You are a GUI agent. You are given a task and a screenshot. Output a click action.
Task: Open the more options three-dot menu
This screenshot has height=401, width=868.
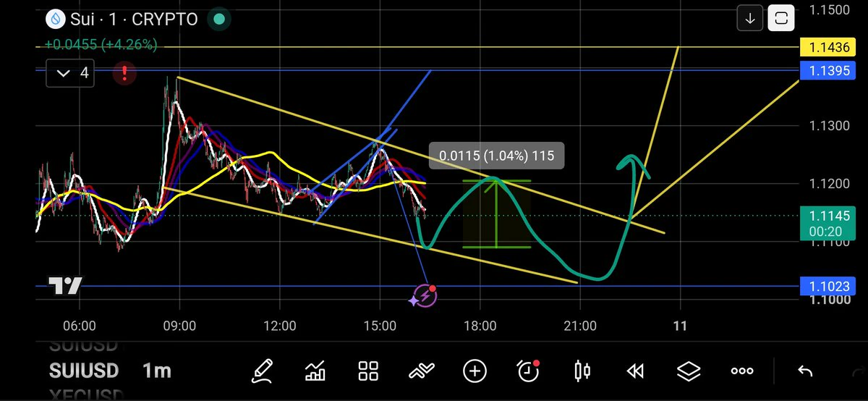tap(742, 371)
